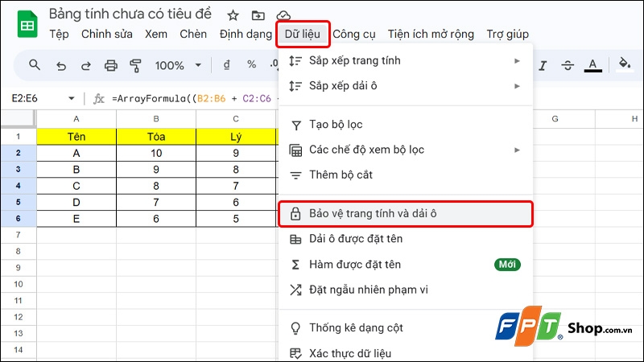This screenshot has width=644, height=362.
Task: Select Bảo vệ trang tính và dải ô
Action: [406, 214]
